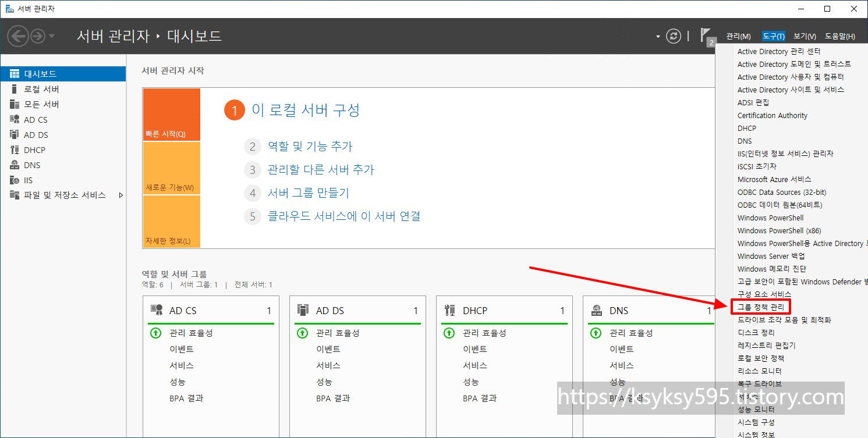Choose 드라이브 조각 모음 및 최적화
Viewport: 868px width, 438px height.
(x=784, y=319)
